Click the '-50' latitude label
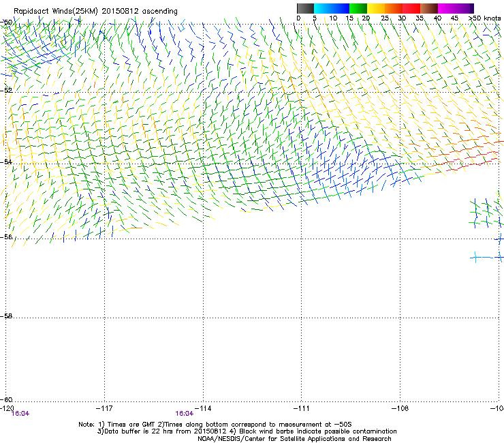504x443 pixels. click(6, 22)
